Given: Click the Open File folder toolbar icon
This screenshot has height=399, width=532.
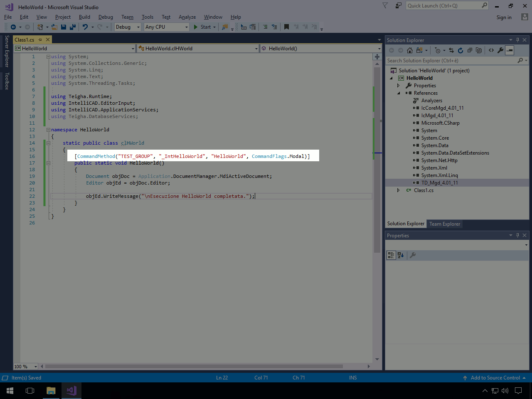Looking at the screenshot, I should point(54,27).
